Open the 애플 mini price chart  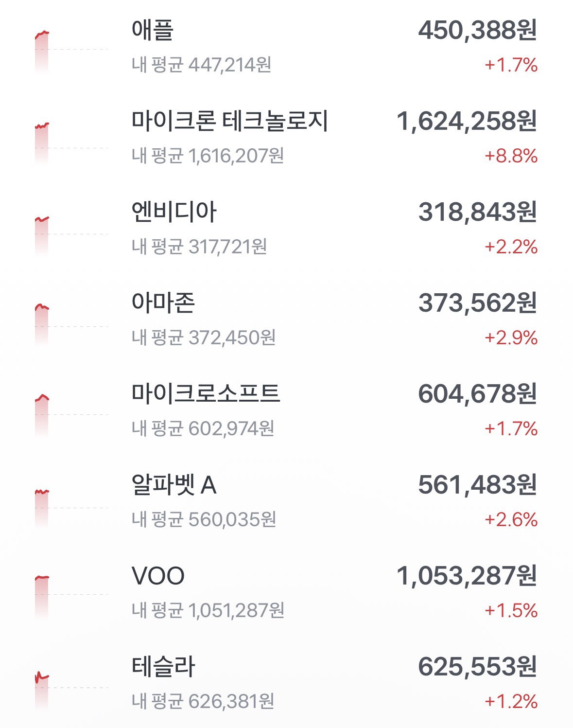pyautogui.click(x=71, y=52)
